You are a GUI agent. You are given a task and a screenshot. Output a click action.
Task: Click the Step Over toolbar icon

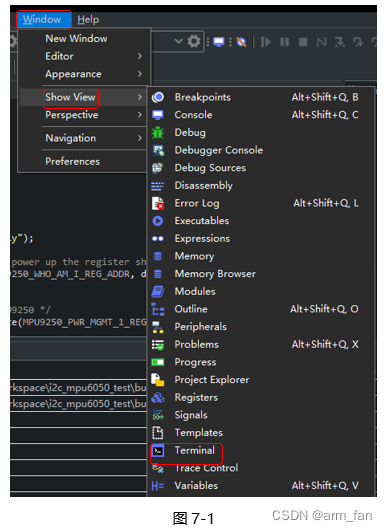pos(358,42)
